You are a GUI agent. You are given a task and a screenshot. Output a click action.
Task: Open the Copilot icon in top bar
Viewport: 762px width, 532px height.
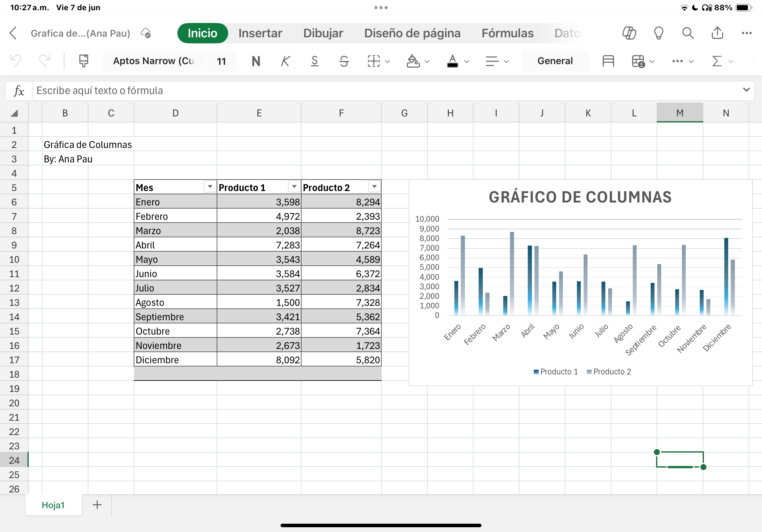click(x=629, y=33)
